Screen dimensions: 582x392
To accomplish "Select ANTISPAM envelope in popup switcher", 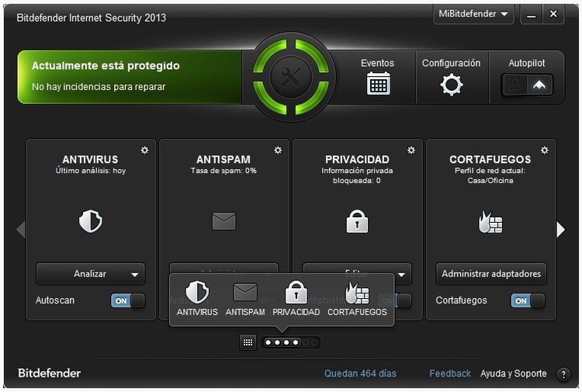I will (245, 292).
